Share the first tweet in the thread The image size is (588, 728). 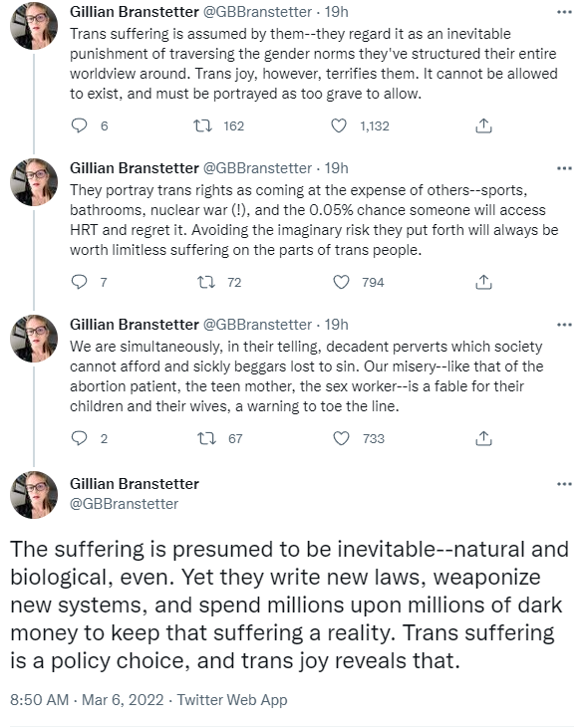(483, 125)
